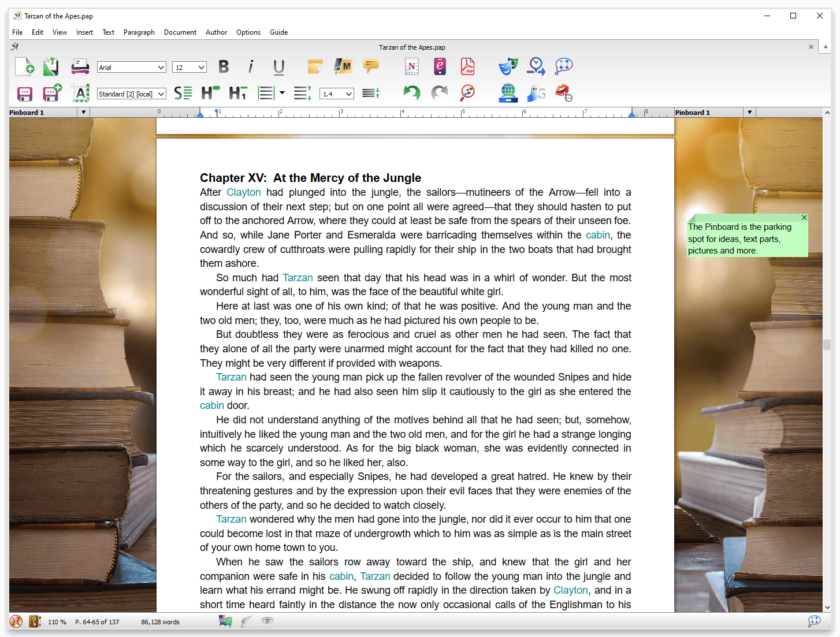The height and width of the screenshot is (637, 840).
Task: Click the '86,128 words' counter
Action: click(160, 622)
